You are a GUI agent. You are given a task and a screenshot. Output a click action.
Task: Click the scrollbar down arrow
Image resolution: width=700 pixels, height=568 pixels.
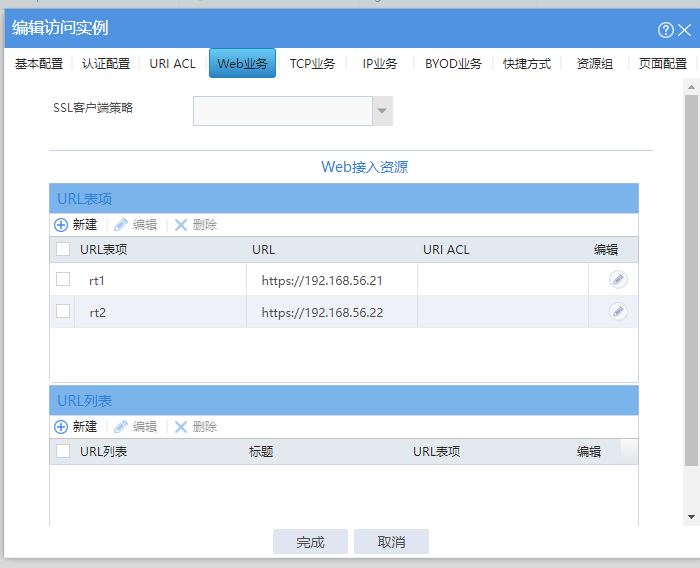692,517
